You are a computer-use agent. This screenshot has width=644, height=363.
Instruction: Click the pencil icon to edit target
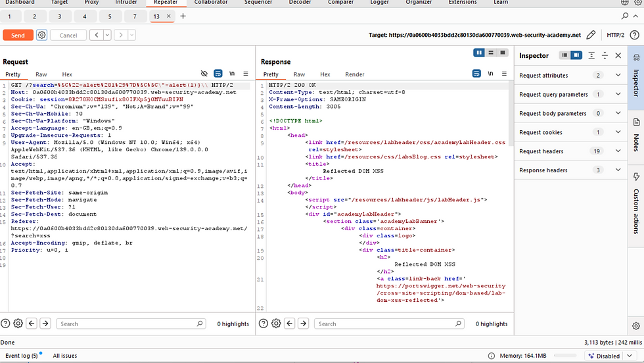pos(591,35)
